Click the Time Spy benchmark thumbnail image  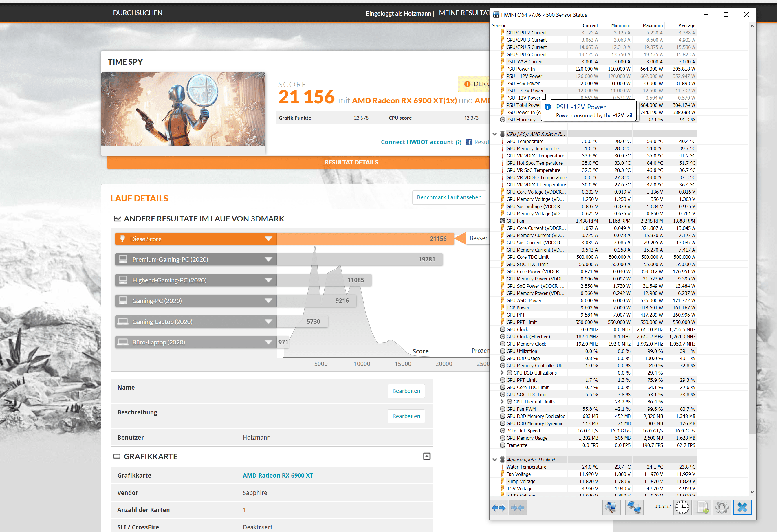click(183, 109)
